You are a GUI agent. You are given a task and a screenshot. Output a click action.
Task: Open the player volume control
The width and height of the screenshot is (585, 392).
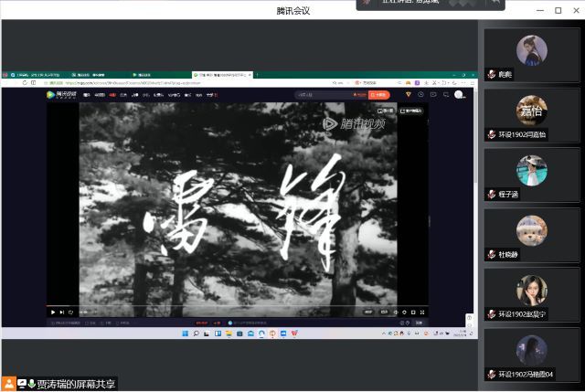[x=396, y=313]
